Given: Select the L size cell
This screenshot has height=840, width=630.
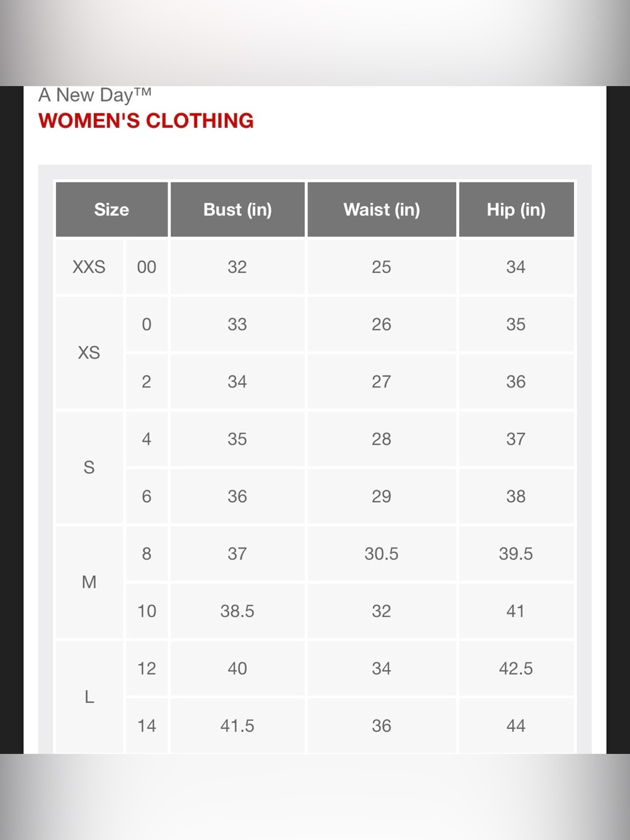Looking at the screenshot, I should click(89, 697).
